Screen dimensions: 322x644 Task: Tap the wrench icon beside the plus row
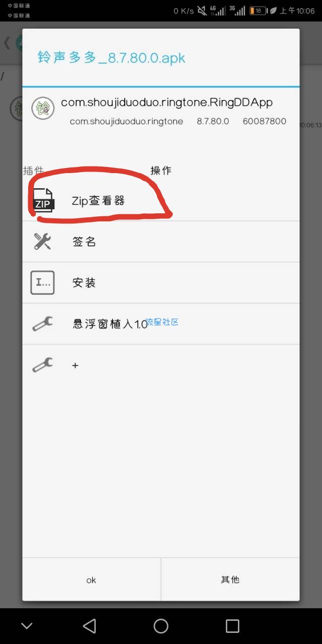[42, 365]
